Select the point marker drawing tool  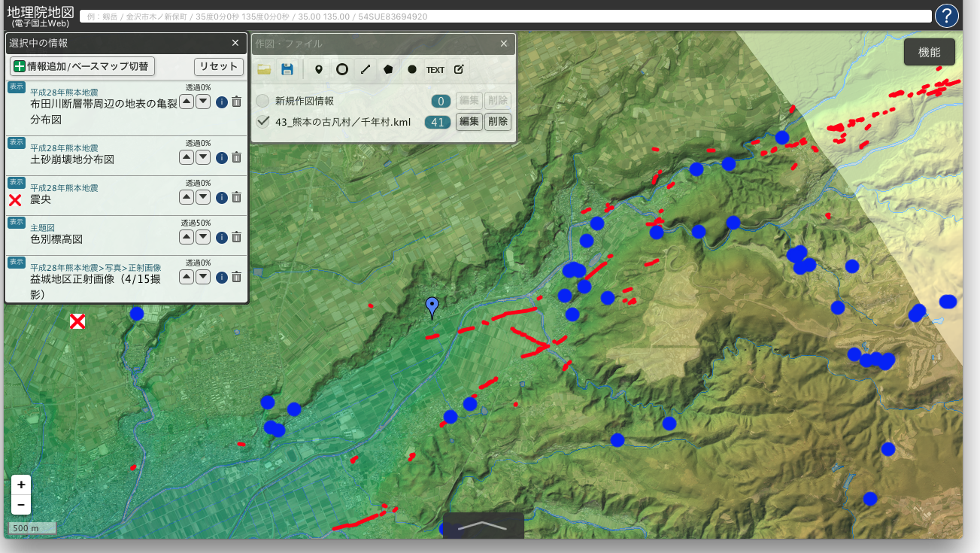pos(318,69)
